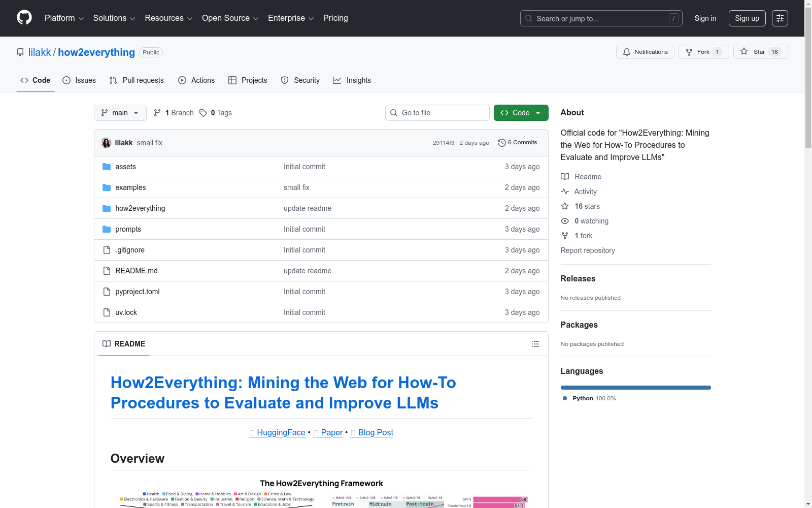This screenshot has width=812, height=508.
Task: Switch to the Projects tab
Action: [248, 80]
